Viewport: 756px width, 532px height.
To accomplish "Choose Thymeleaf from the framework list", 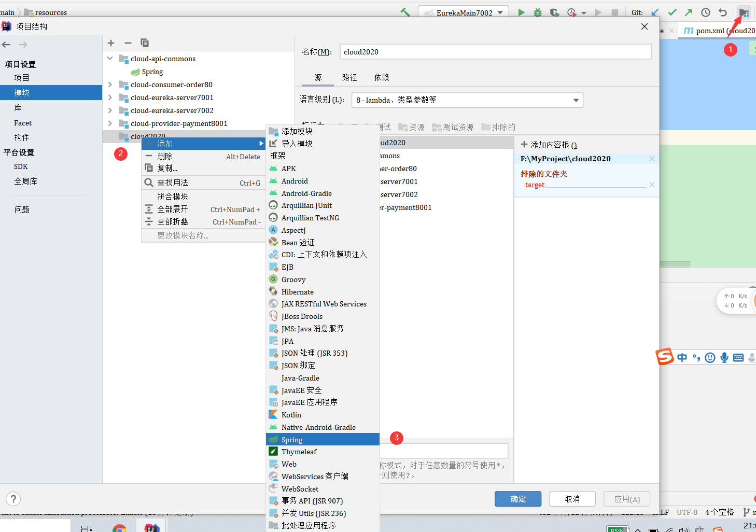I will pyautogui.click(x=323, y=452).
